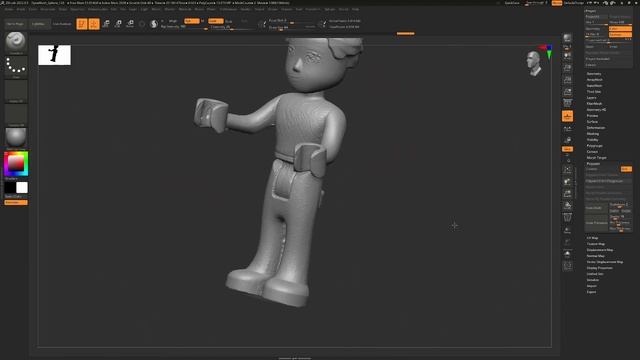Click the L.Sym local symmetry icon
640x360 pixels.
pos(567,129)
